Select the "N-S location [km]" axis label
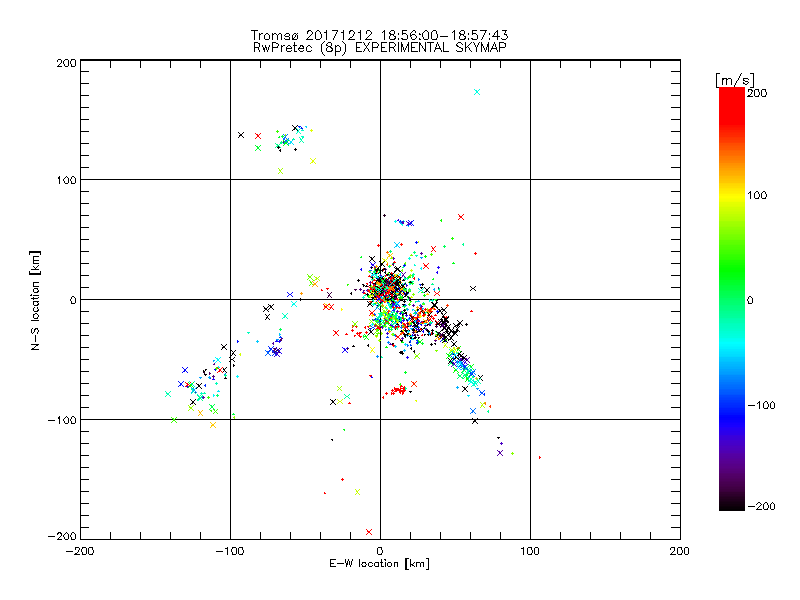800x600 pixels. point(35,301)
